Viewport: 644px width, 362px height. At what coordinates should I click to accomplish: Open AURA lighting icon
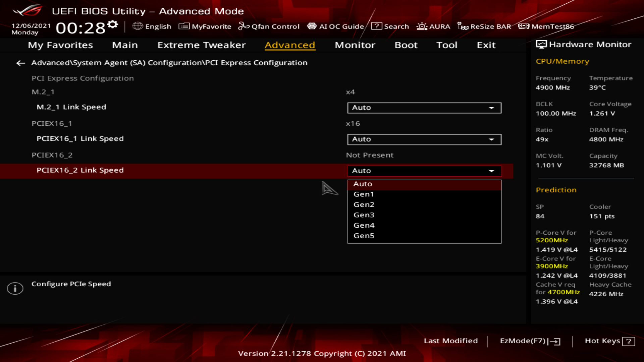(422, 26)
